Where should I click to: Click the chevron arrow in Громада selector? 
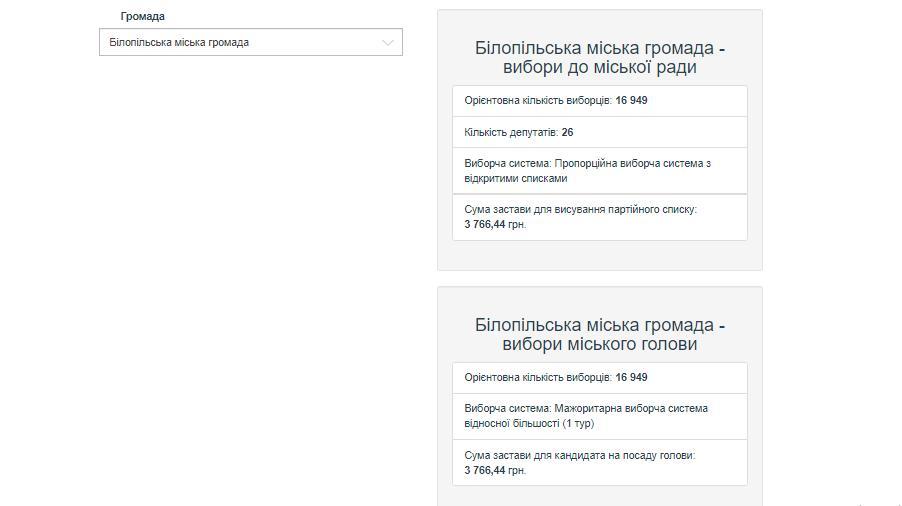(x=388, y=43)
